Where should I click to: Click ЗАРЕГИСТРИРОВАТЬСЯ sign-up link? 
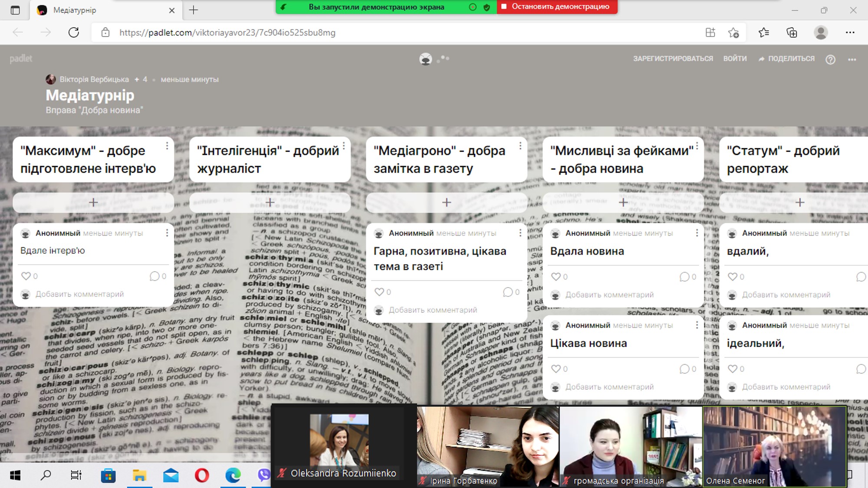click(673, 59)
